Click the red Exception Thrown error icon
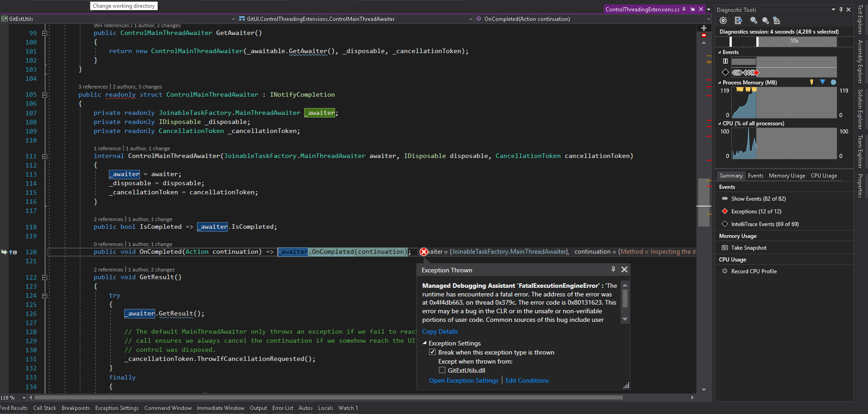This screenshot has height=414, width=868. coord(424,251)
